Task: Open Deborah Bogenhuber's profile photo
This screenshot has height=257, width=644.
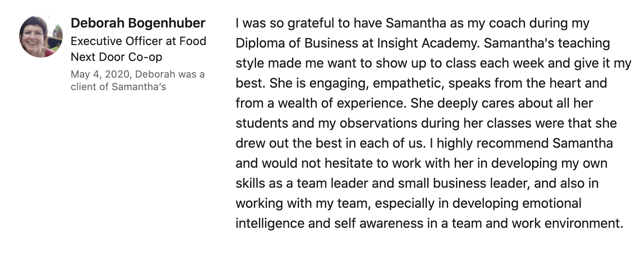Action: point(41,37)
